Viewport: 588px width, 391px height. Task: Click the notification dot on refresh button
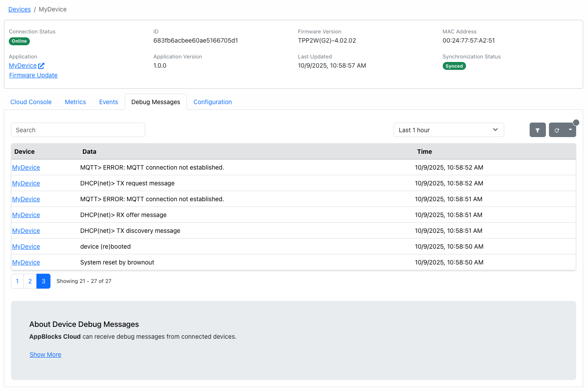coord(576,122)
